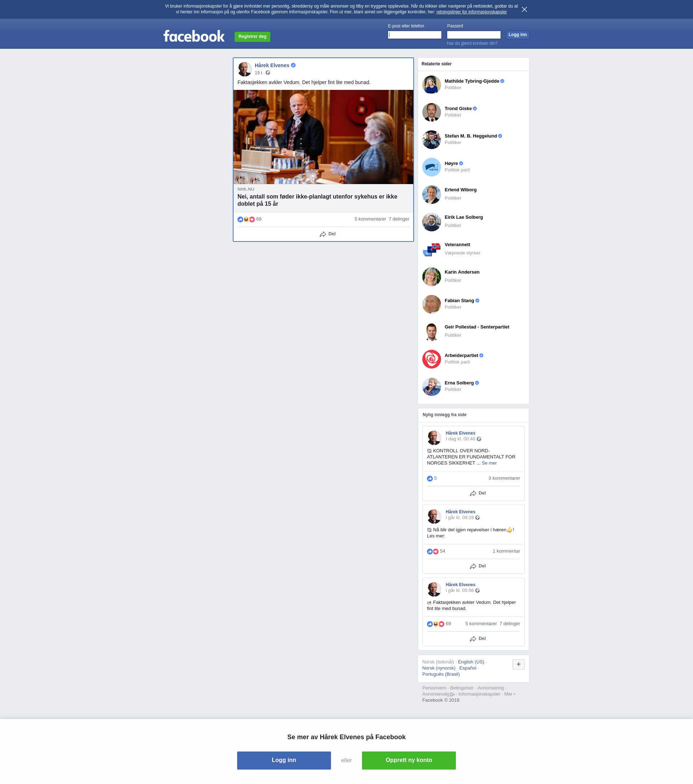The image size is (693, 784).
Task: Open timestamp i går kl. 09:28
Action: pos(459,517)
